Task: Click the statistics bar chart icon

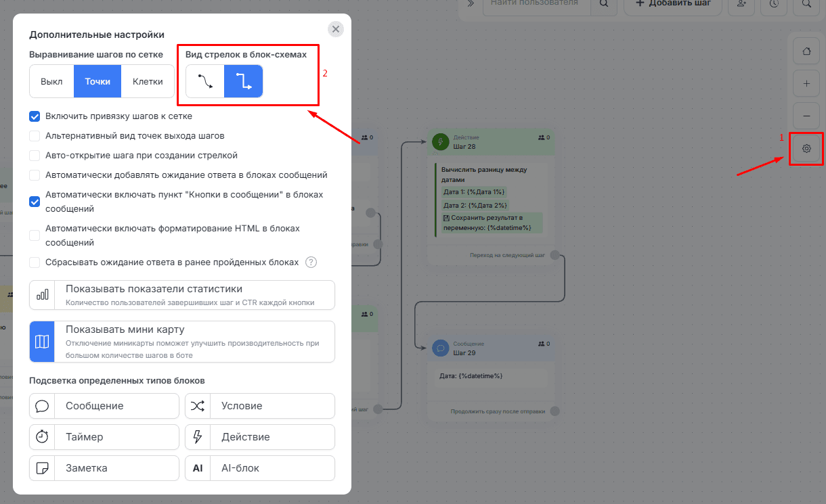Action: tap(42, 295)
